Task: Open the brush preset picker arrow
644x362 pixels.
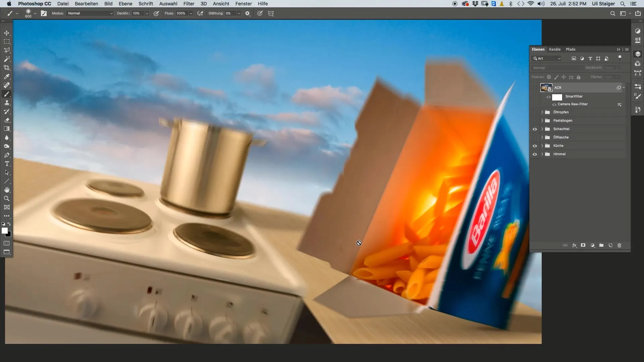Action: [x=35, y=13]
